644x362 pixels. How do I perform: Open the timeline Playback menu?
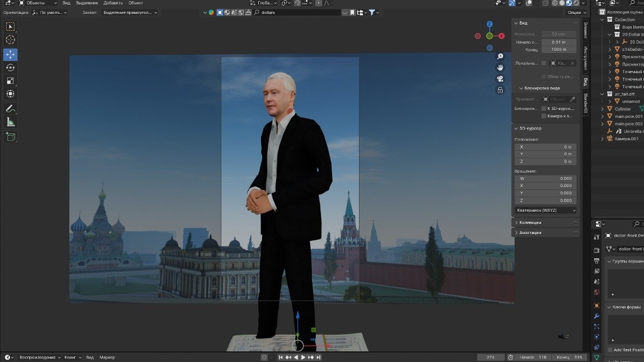(40, 358)
